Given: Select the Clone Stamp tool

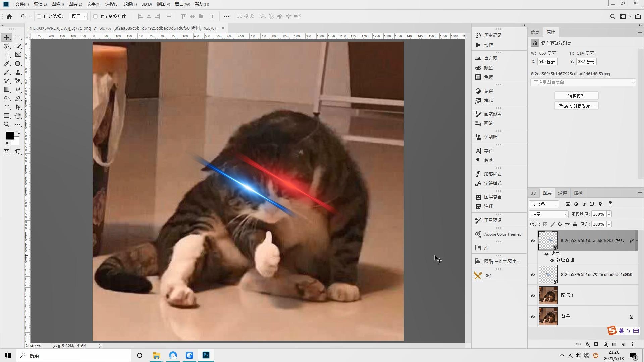Looking at the screenshot, I should point(18,72).
